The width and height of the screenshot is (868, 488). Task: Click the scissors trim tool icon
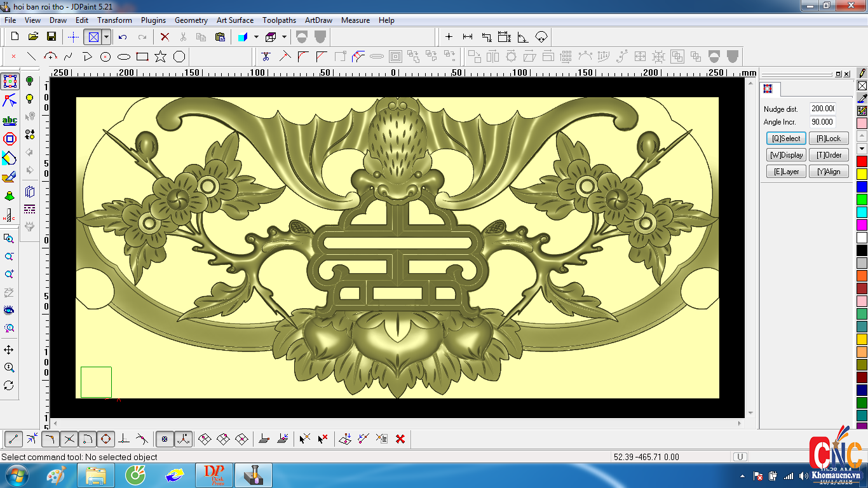tap(266, 57)
